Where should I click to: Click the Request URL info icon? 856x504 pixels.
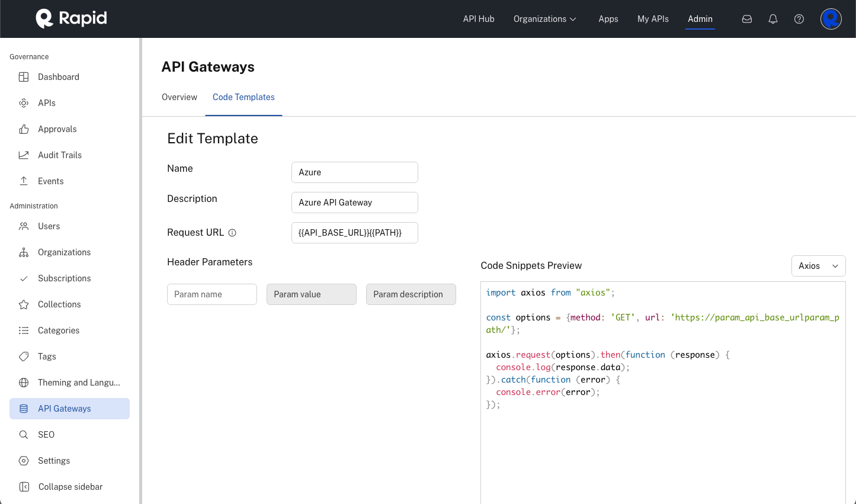[x=232, y=233]
